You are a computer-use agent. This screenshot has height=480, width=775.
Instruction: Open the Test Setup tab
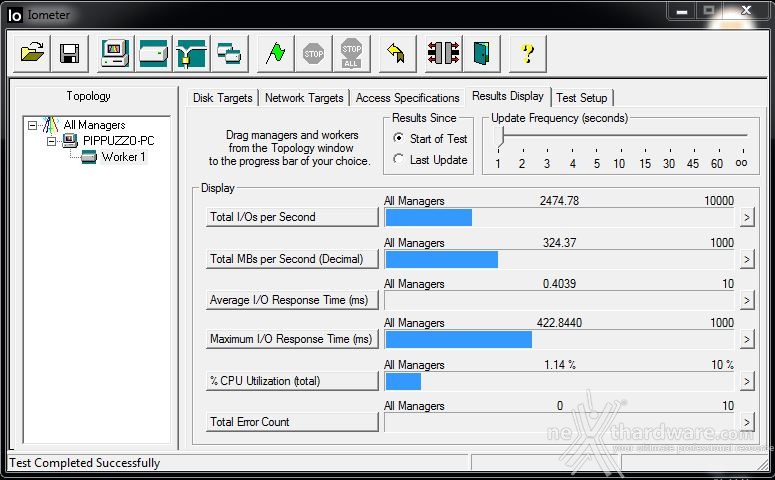[582, 98]
